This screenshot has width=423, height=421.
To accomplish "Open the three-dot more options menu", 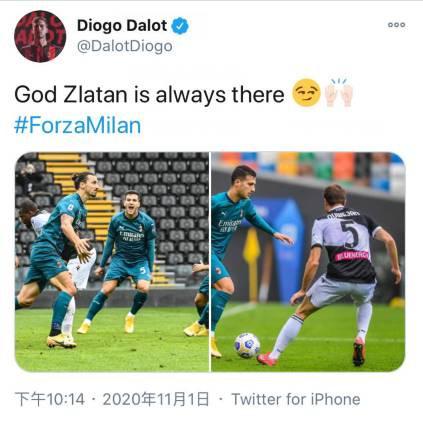I will [397, 25].
